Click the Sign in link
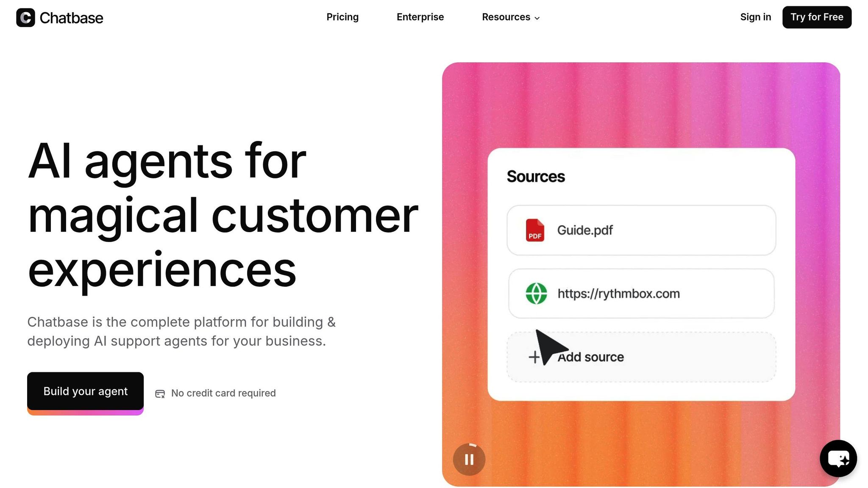Screen dimensions: 868x488 tap(756, 17)
